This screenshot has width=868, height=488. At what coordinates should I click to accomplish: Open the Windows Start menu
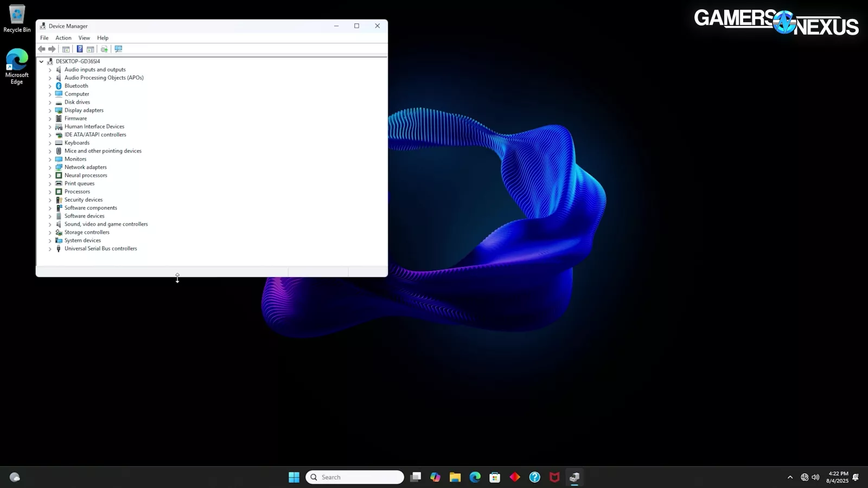pyautogui.click(x=294, y=477)
